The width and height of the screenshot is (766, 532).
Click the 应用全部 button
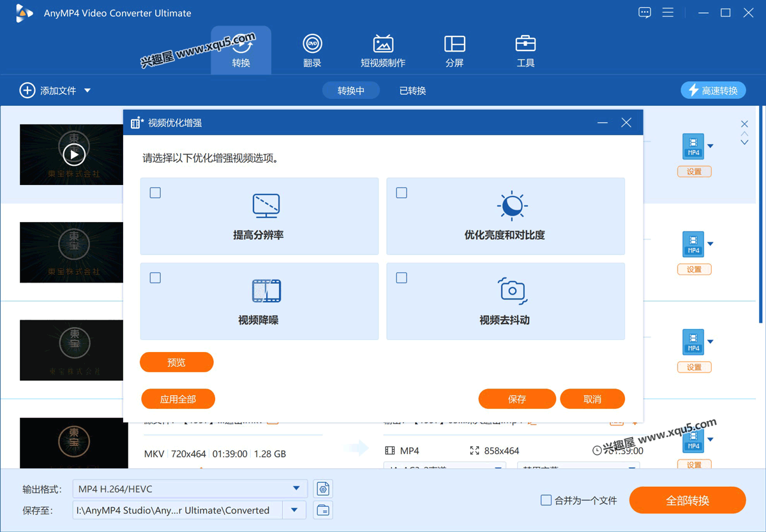click(x=178, y=399)
